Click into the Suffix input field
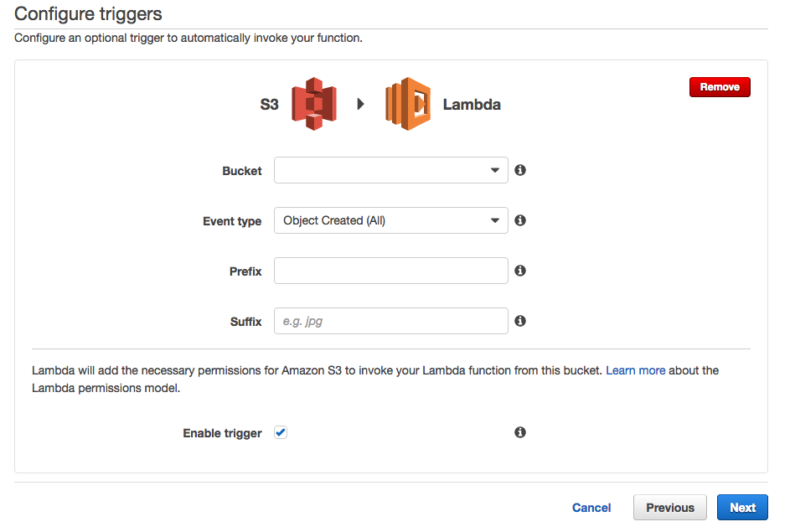The width and height of the screenshot is (790, 532). point(390,321)
